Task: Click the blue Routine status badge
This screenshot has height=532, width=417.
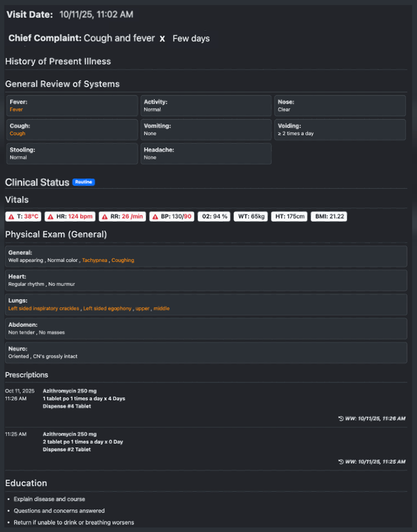Action: [84, 183]
